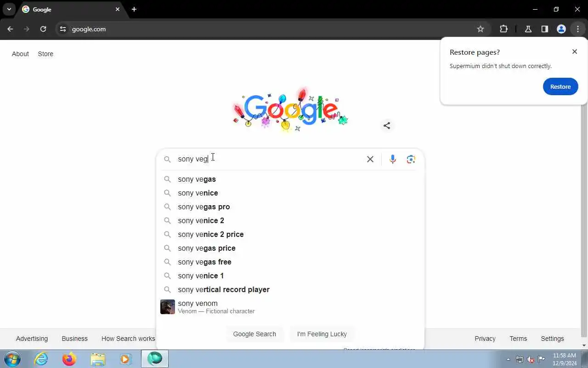Screen dimensions: 588x368
Task: Switch to Supermium browser in taskbar
Action: click(x=155, y=359)
